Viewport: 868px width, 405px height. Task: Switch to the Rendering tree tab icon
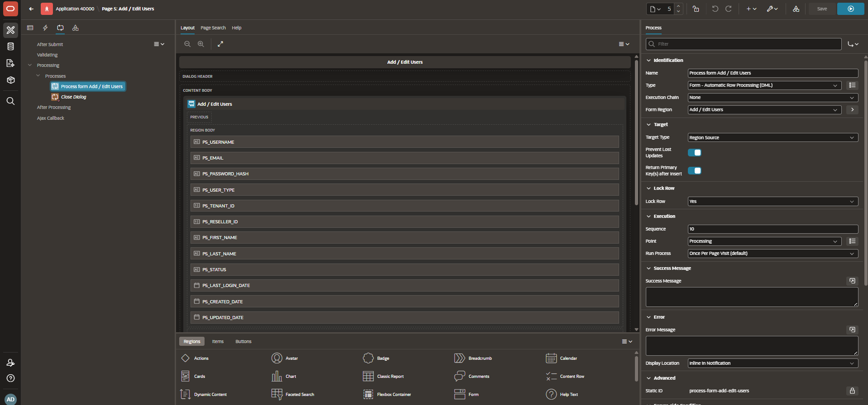tap(30, 28)
